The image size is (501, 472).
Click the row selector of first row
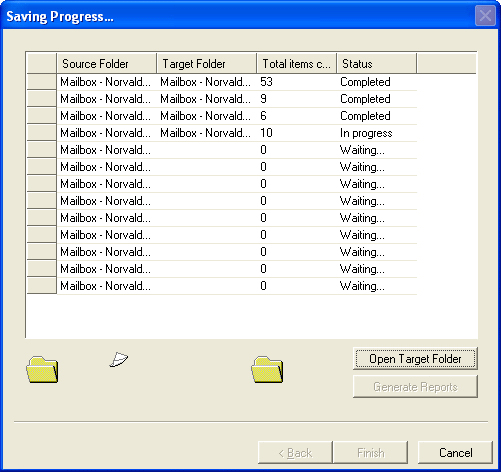(42, 82)
